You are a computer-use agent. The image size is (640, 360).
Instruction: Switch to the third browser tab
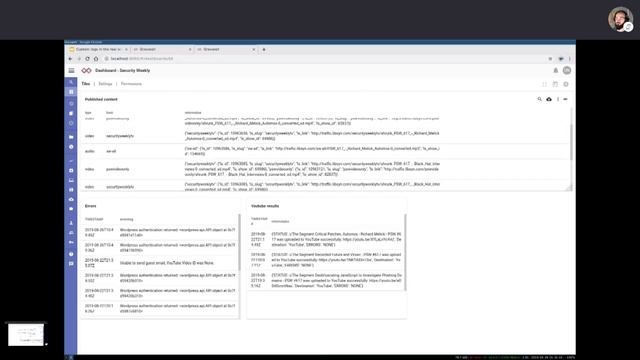[x=226, y=49]
